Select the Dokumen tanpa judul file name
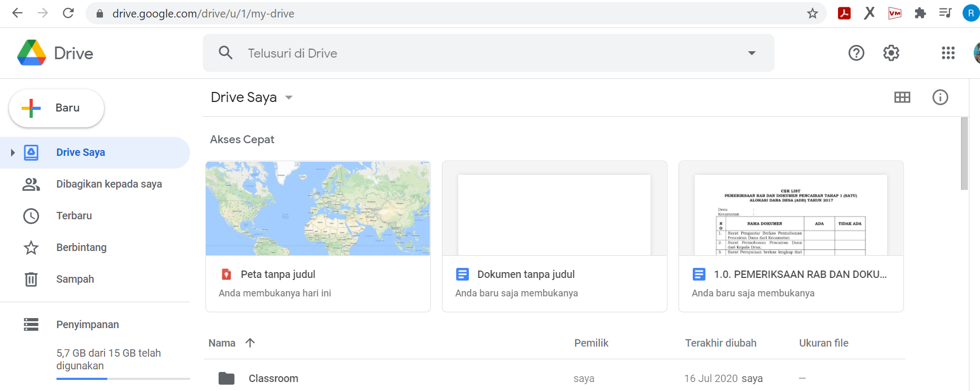Image resolution: width=980 pixels, height=391 pixels. [x=526, y=274]
